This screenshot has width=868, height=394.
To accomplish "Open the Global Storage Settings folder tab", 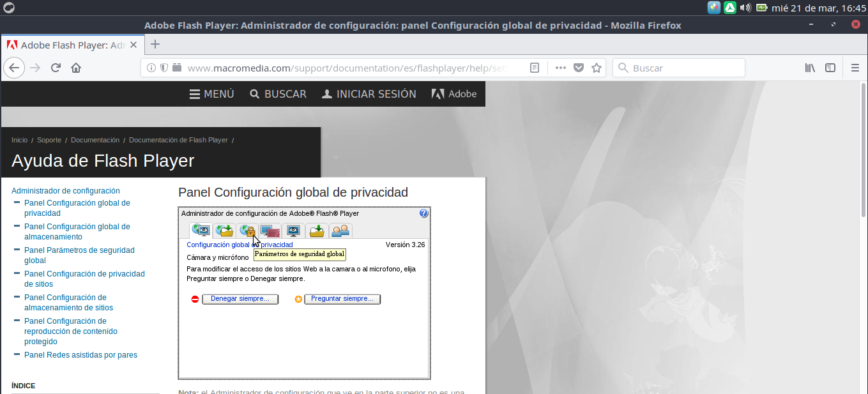I will [x=224, y=231].
